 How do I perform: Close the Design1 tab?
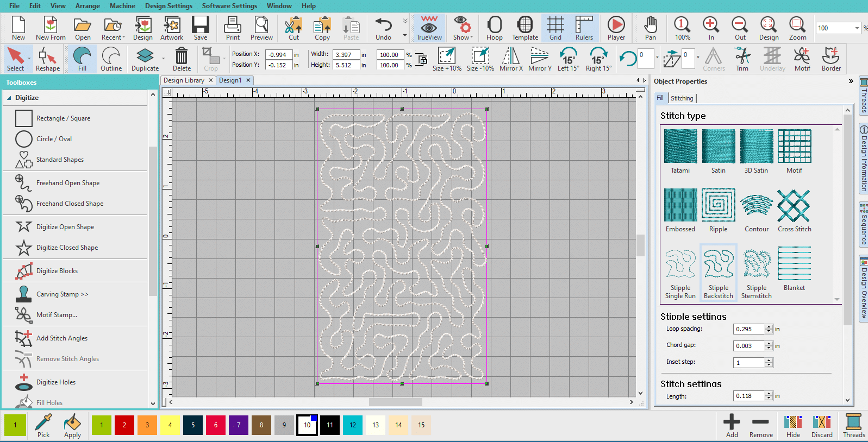pos(248,80)
